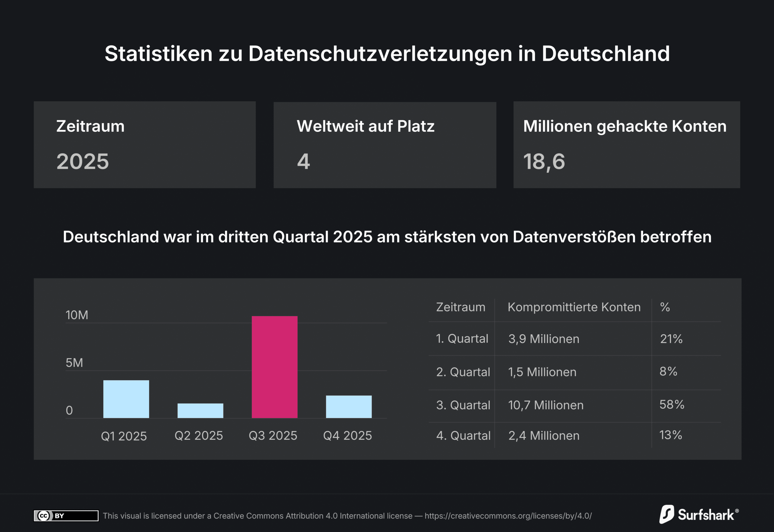
Task: Click the 10,7 Millionen table cell
Action: 546,405
